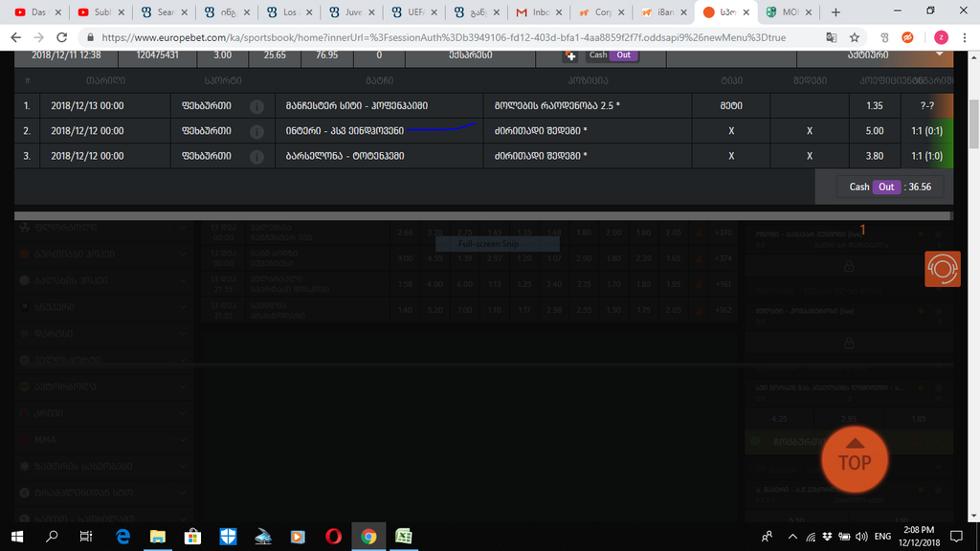Image resolution: width=980 pixels, height=551 pixels.
Task: Open Windows Start menu
Action: 17,537
